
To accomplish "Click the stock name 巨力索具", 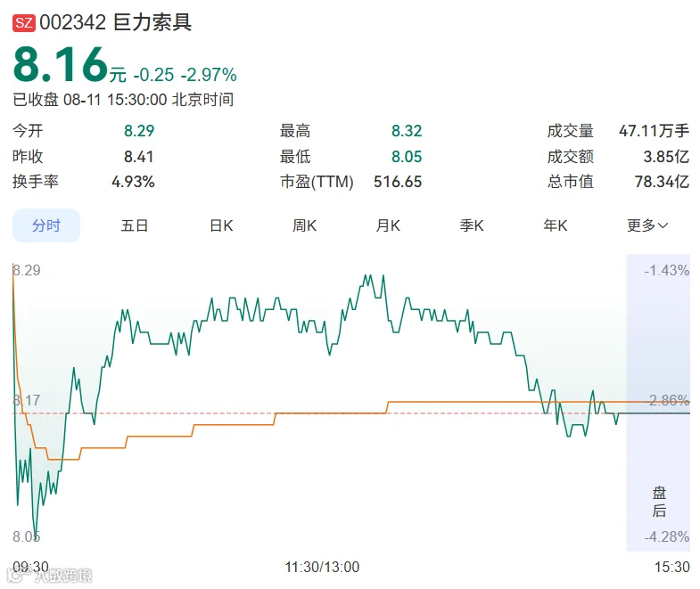I will (x=152, y=22).
